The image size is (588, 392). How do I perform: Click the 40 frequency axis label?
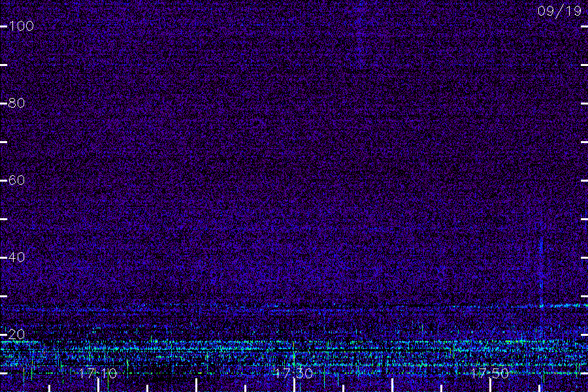coord(16,257)
